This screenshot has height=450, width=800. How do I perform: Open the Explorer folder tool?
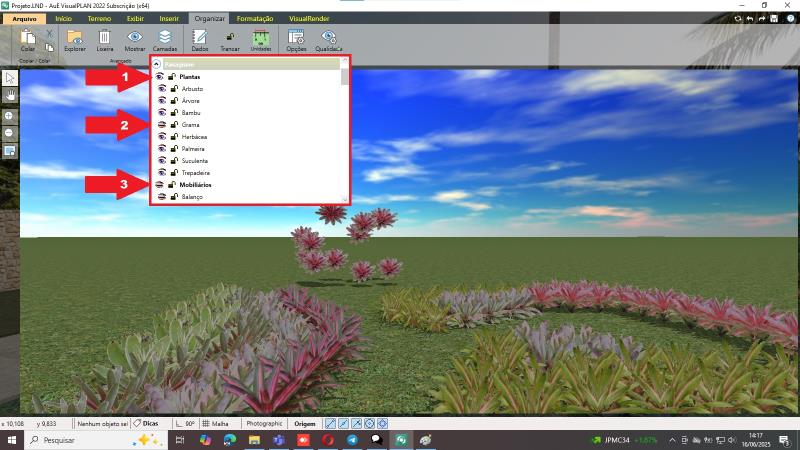(x=75, y=40)
